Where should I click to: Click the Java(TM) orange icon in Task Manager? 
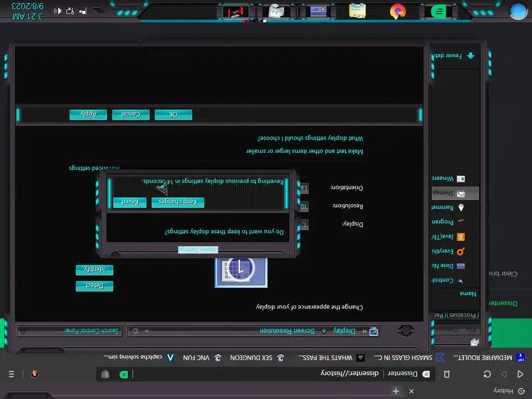pyautogui.click(x=461, y=237)
